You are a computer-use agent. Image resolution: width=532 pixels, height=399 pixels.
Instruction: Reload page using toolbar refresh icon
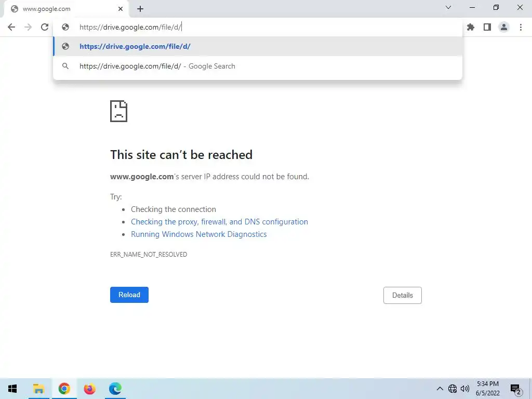tap(45, 27)
